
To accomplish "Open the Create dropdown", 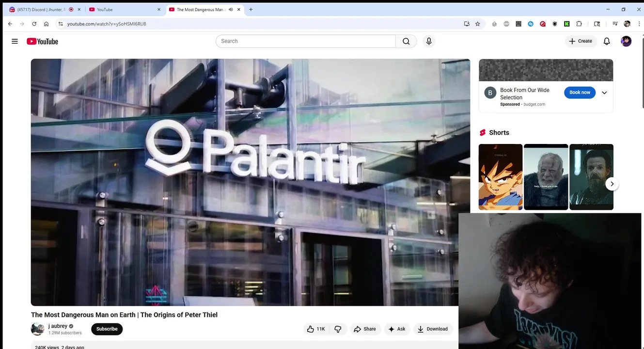I will point(581,41).
